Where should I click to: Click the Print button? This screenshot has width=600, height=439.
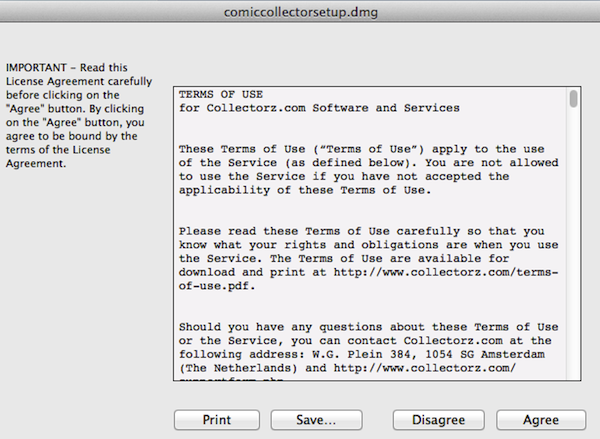click(217, 420)
